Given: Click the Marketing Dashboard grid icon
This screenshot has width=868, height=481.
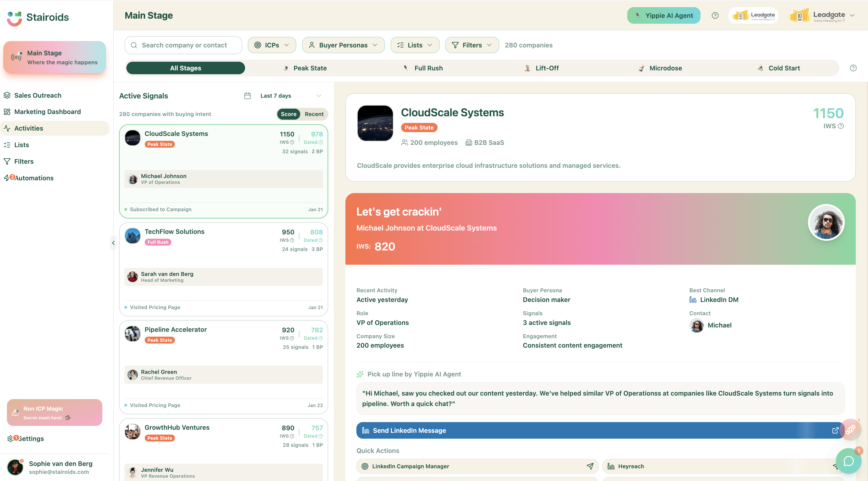Looking at the screenshot, I should click(7, 112).
